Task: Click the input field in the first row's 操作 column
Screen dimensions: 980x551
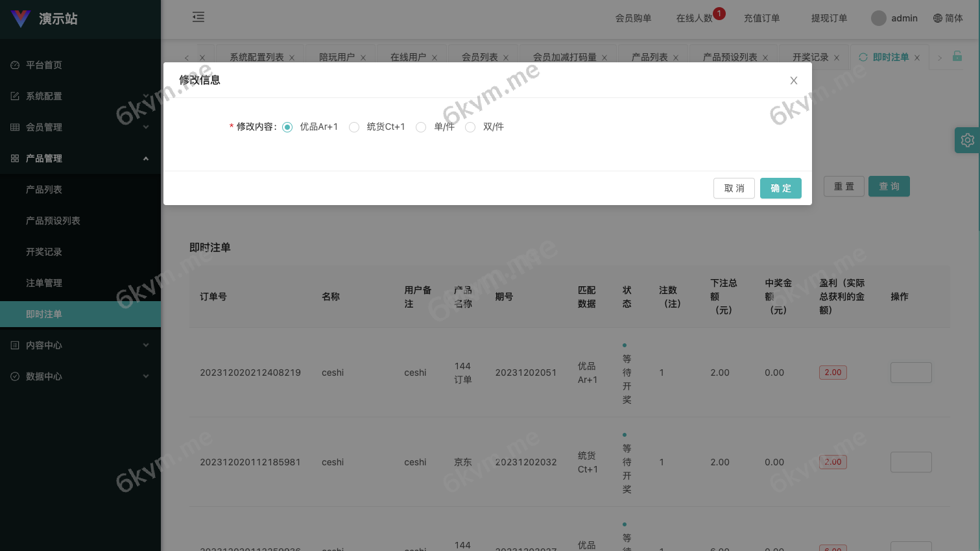Action: [911, 373]
